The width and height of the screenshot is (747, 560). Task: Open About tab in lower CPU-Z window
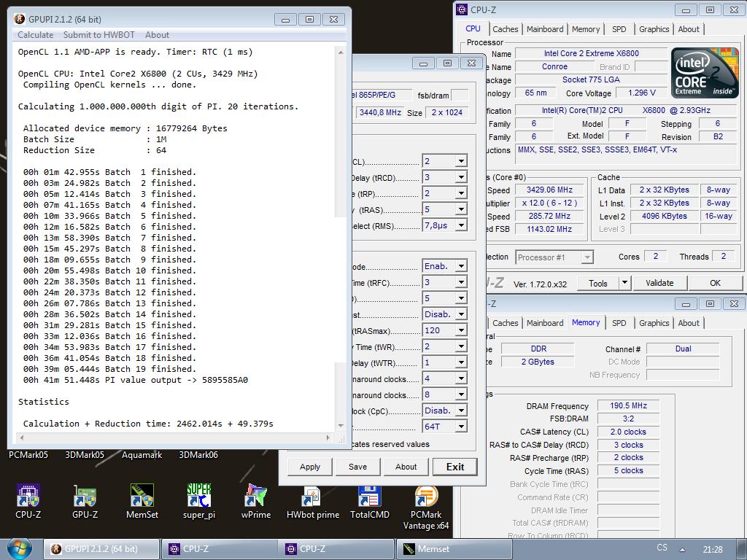coord(689,323)
